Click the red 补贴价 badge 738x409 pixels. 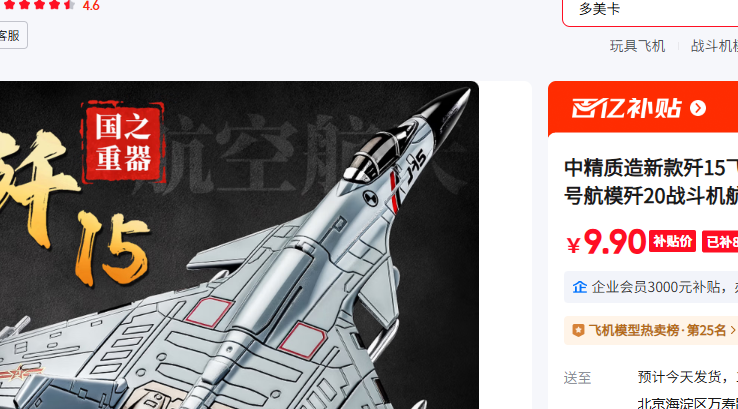tap(672, 241)
